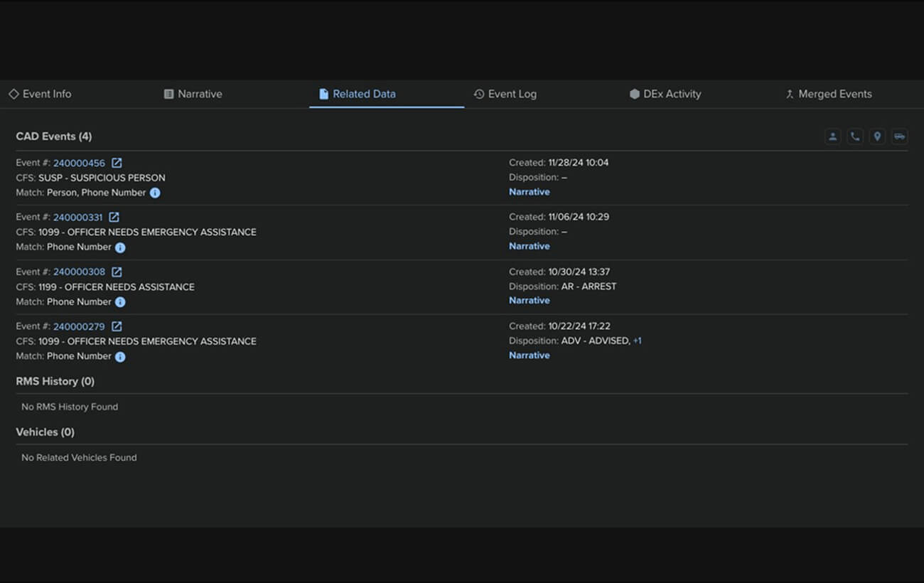
Task: Select the Person match filter icon
Action: [x=832, y=136]
